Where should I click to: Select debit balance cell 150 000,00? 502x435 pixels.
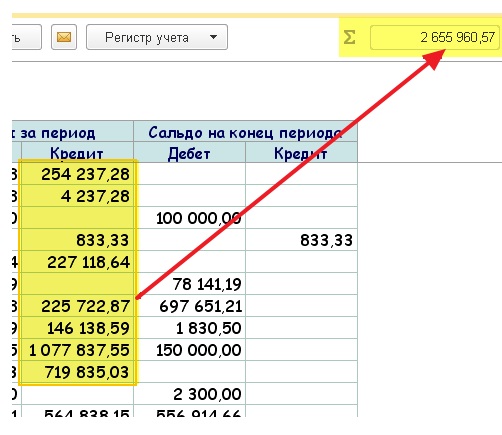pyautogui.click(x=189, y=350)
